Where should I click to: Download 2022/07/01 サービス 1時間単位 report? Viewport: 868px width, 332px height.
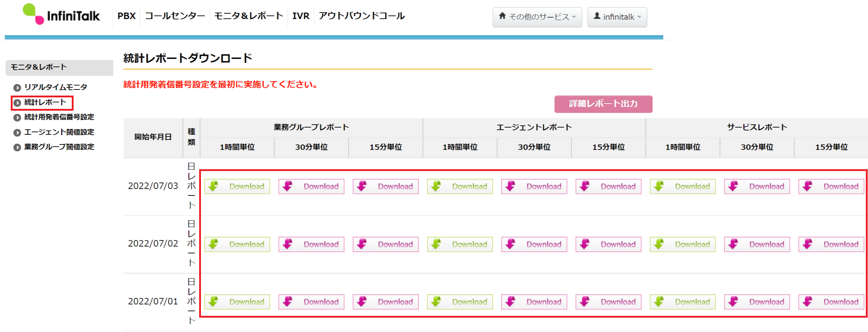point(683,302)
